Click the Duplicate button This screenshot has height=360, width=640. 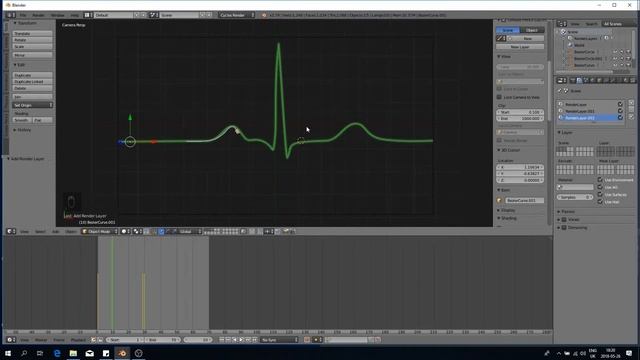tap(32, 75)
